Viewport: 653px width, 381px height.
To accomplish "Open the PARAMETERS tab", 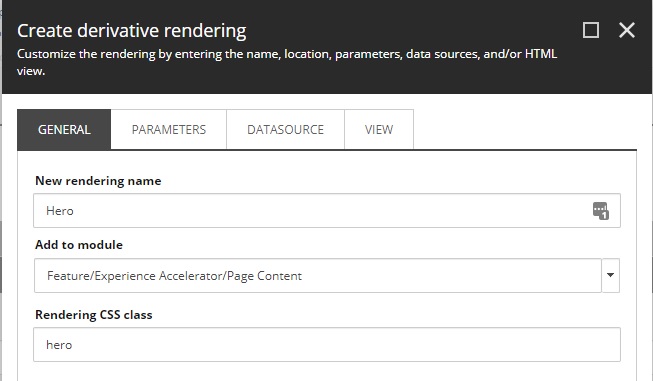I will pos(169,129).
